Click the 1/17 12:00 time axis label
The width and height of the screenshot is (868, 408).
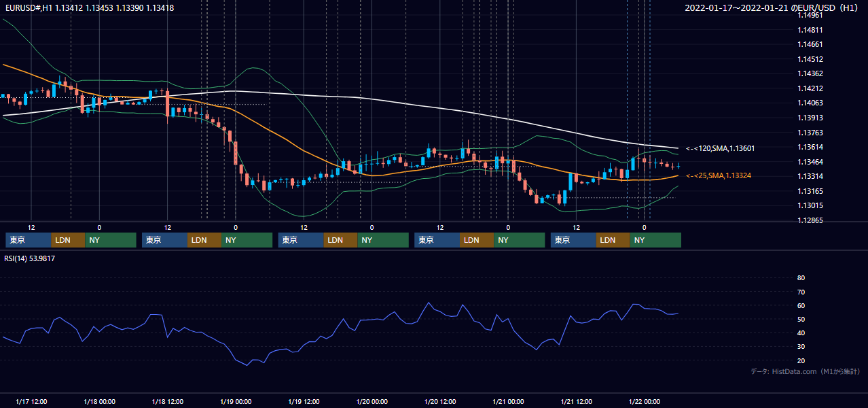(31, 401)
